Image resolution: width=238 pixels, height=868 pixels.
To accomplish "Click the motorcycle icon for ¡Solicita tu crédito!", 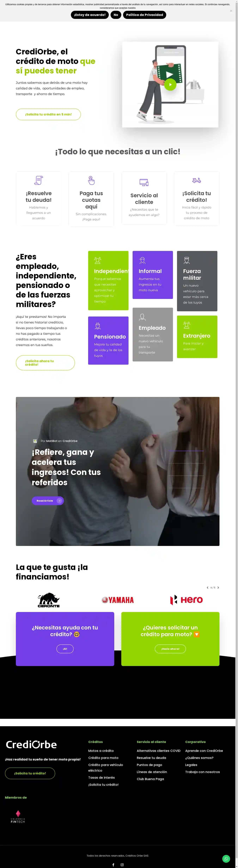I will coord(197,180).
